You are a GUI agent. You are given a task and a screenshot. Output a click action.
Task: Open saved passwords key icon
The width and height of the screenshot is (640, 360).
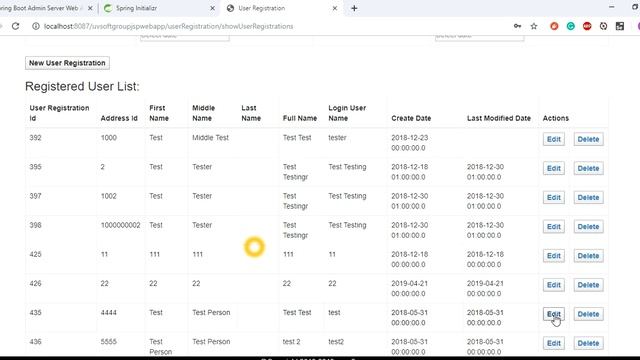pos(517,26)
